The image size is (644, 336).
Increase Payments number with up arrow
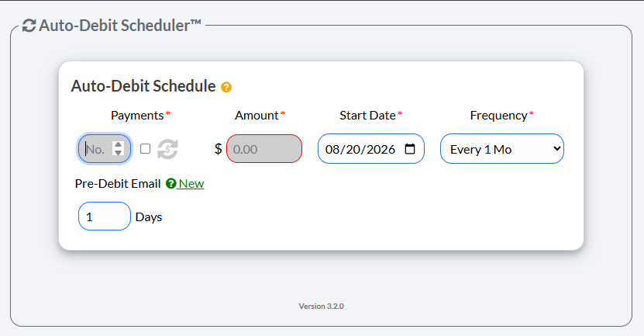coord(119,145)
